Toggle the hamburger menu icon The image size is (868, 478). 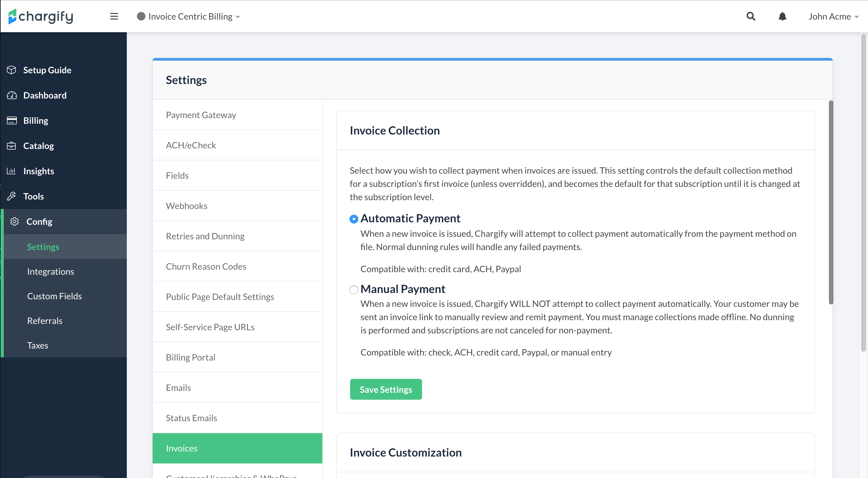pyautogui.click(x=114, y=16)
